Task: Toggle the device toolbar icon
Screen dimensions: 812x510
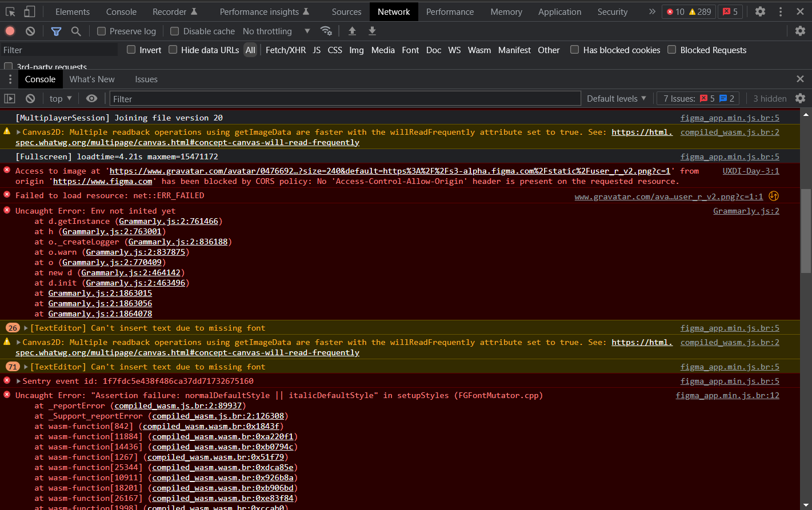Action: (29, 11)
